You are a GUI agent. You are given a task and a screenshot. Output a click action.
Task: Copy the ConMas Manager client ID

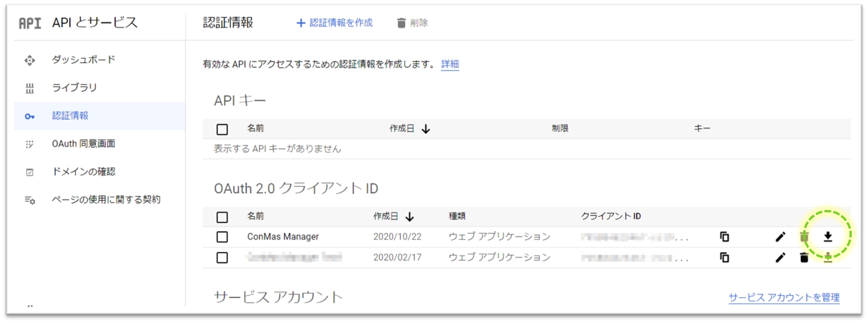[x=725, y=237]
